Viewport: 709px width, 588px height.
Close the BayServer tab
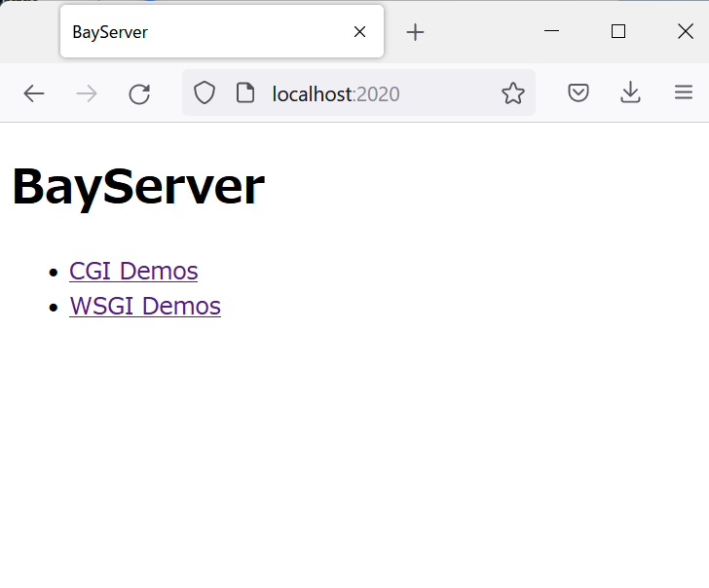click(x=360, y=31)
